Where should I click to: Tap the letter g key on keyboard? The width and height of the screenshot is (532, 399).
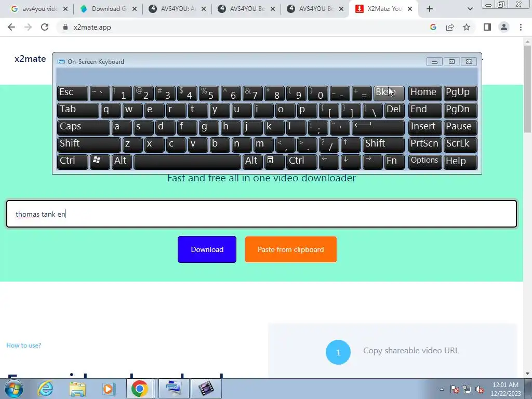[x=208, y=128]
